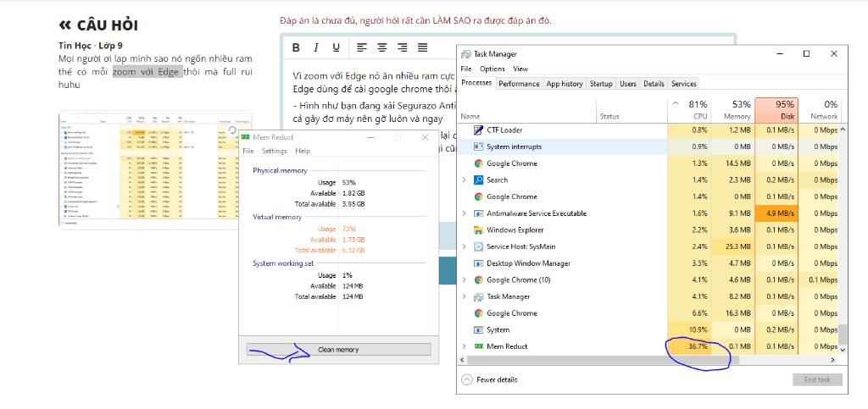Click Antimalware Service Executable icon

(478, 213)
